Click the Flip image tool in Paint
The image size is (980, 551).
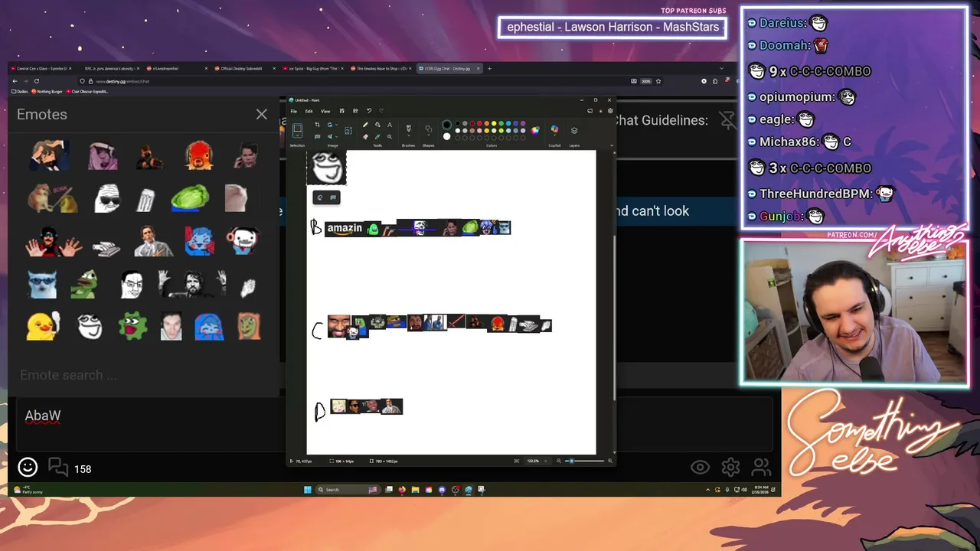[x=329, y=136]
